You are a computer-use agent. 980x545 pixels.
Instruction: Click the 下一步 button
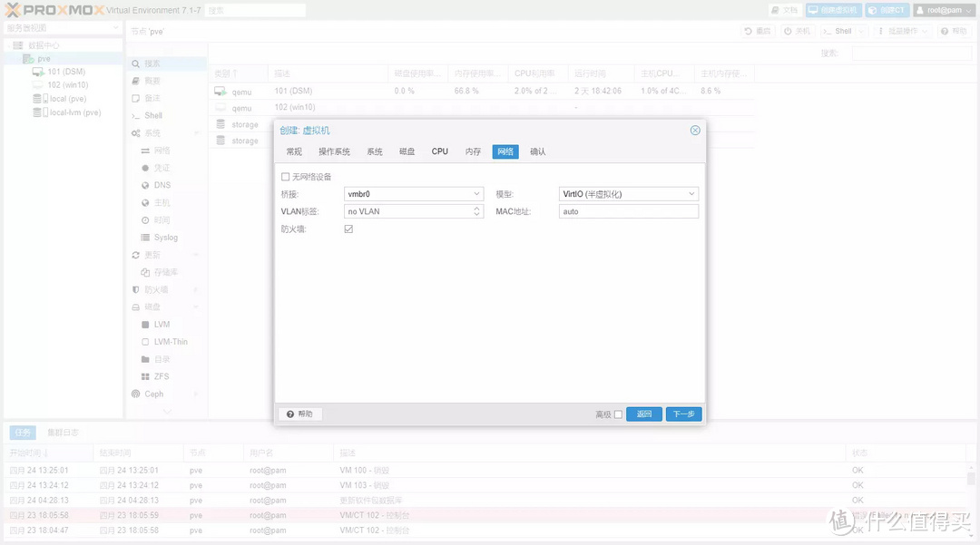coord(684,414)
